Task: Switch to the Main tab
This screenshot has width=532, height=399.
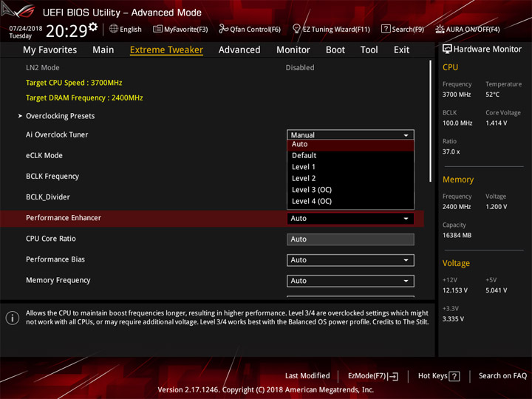Action: pyautogui.click(x=103, y=50)
